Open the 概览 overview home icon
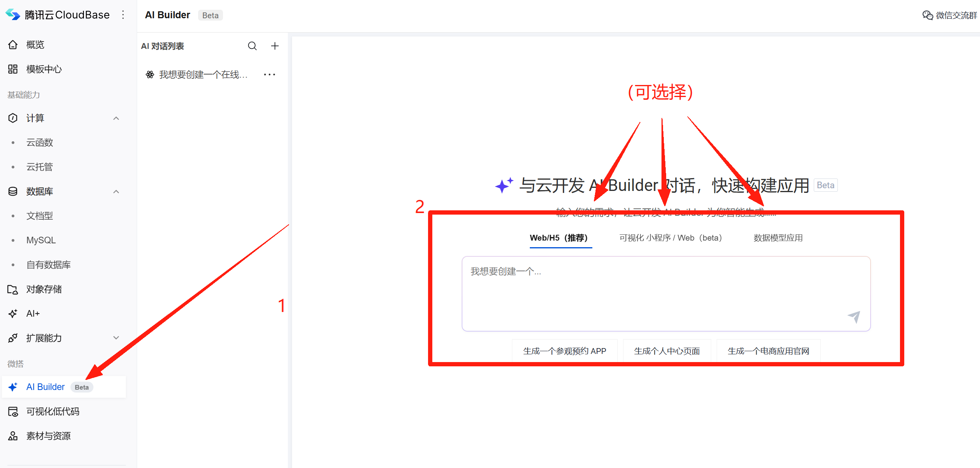Viewport: 980px width, 468px height. 13,45
